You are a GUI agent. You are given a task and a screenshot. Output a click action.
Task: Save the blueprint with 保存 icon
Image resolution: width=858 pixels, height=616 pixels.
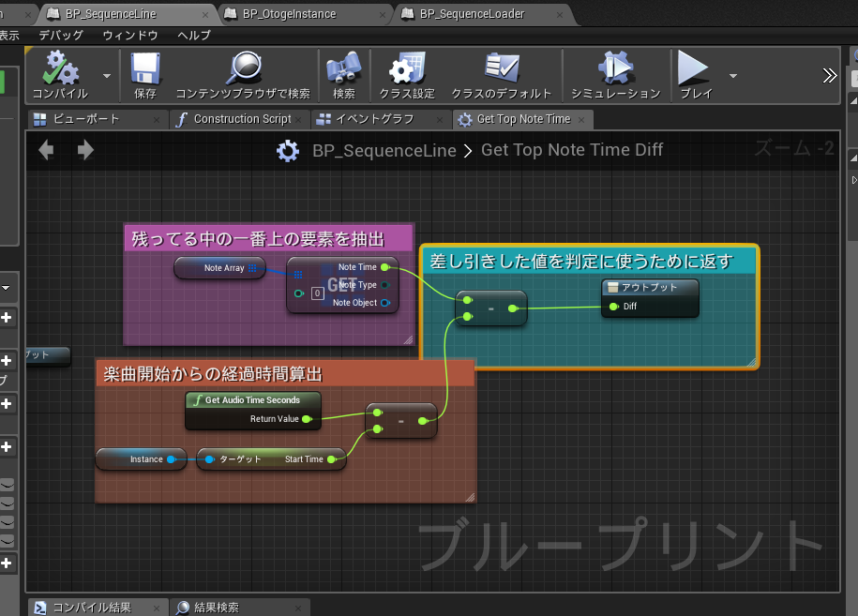point(145,75)
